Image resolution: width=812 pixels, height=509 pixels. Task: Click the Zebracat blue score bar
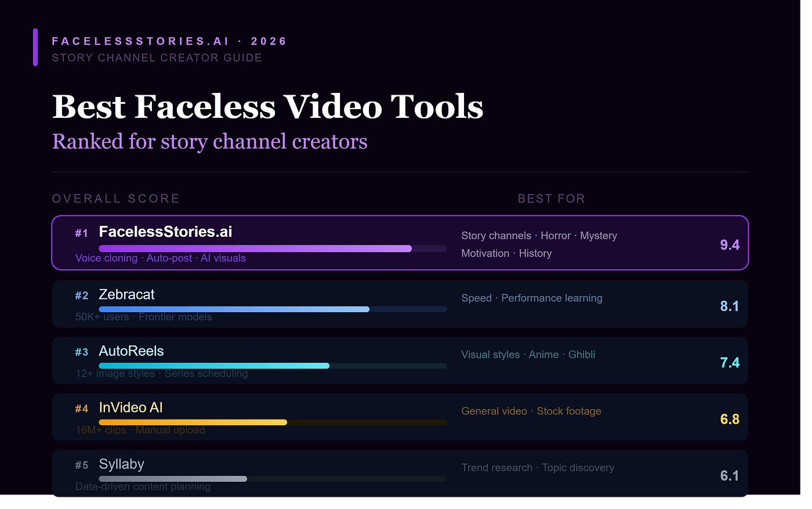pos(234,309)
